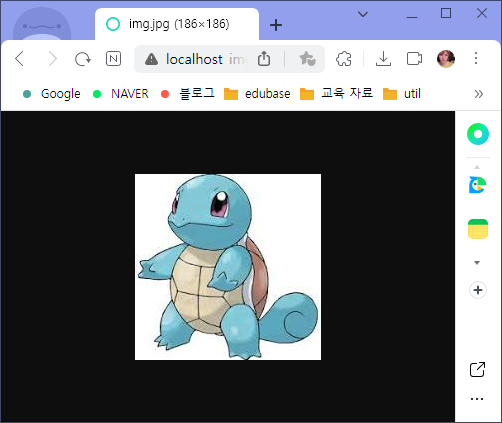The width and height of the screenshot is (502, 423).
Task: Open the edubase bookmark folder
Action: point(257,94)
